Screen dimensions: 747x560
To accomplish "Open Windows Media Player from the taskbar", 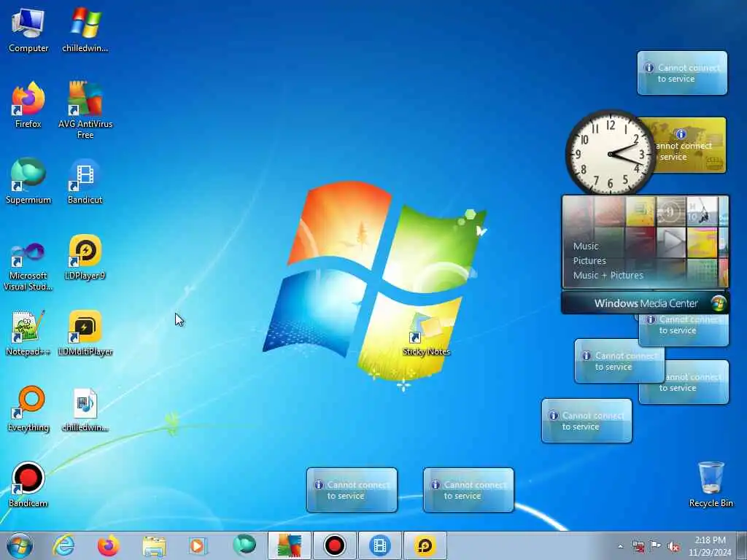I will pos(198,545).
